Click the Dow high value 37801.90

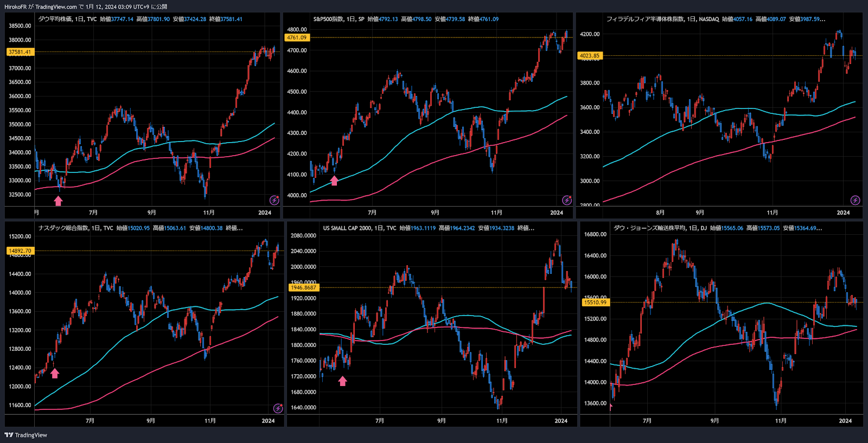[x=158, y=19]
